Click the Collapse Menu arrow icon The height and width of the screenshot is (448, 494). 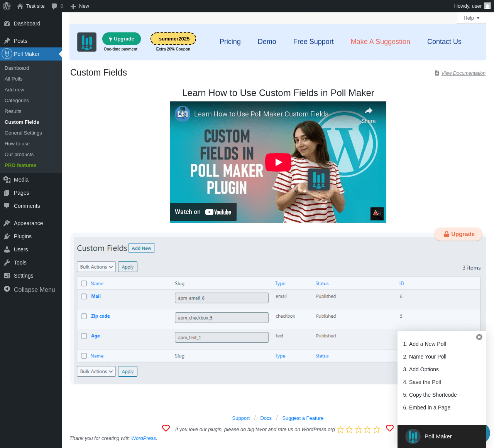click(7, 289)
